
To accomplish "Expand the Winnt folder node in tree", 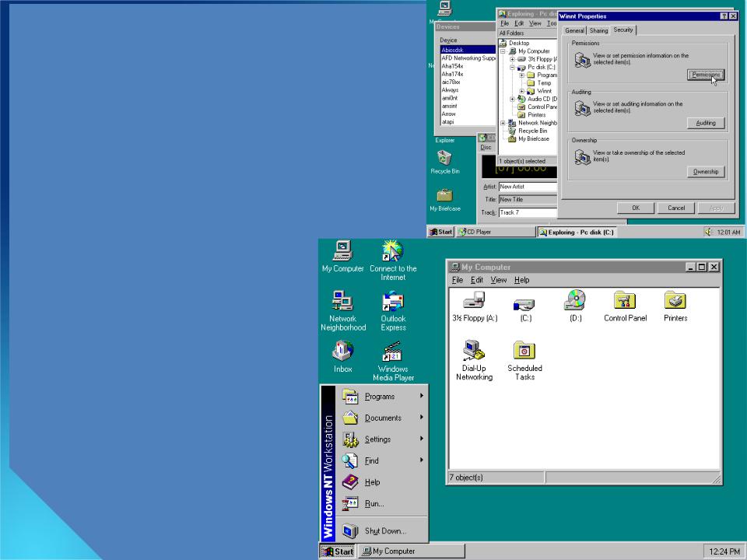I will [x=521, y=91].
